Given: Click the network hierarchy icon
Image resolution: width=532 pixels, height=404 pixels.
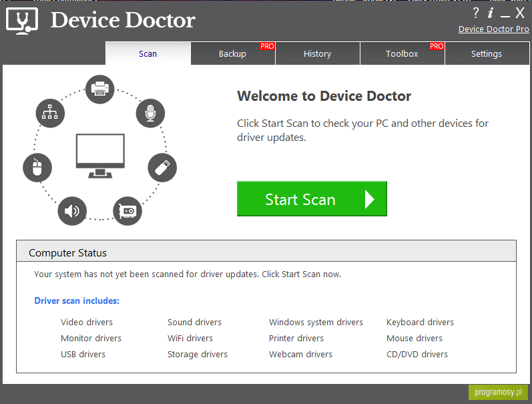Looking at the screenshot, I should [x=50, y=113].
